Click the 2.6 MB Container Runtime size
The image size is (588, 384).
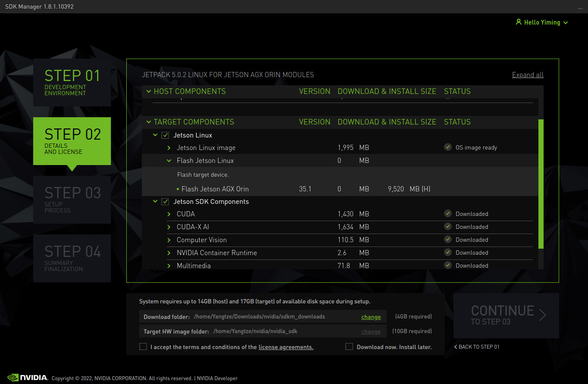click(353, 253)
